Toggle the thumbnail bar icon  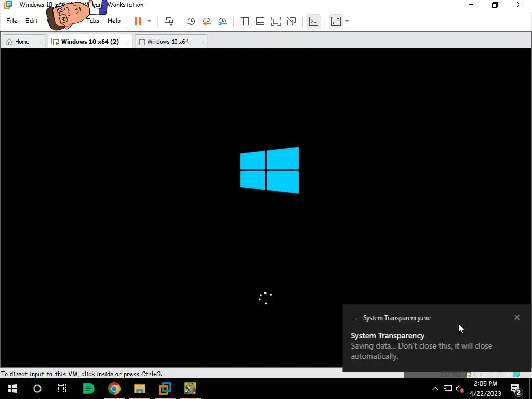click(260, 21)
